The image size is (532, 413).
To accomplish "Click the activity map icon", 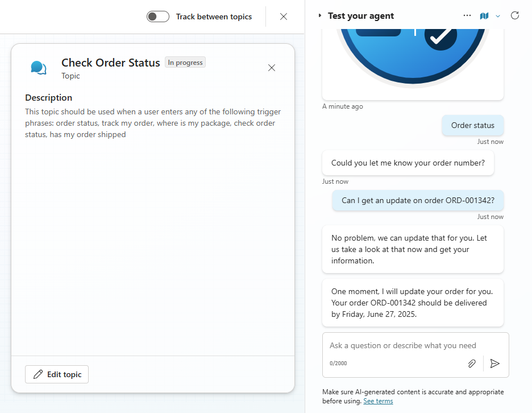I will tap(484, 16).
